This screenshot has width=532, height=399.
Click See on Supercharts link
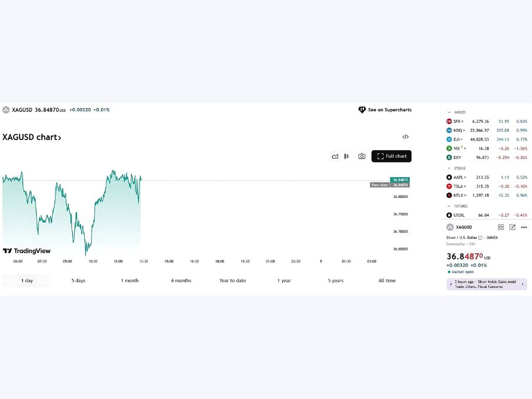click(x=385, y=110)
